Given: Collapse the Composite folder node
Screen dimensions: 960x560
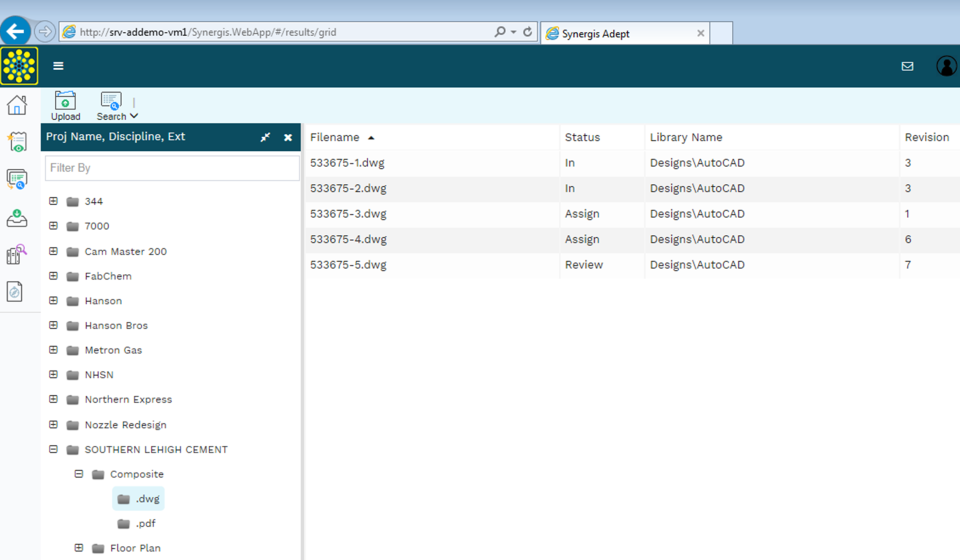Looking at the screenshot, I should (x=78, y=474).
